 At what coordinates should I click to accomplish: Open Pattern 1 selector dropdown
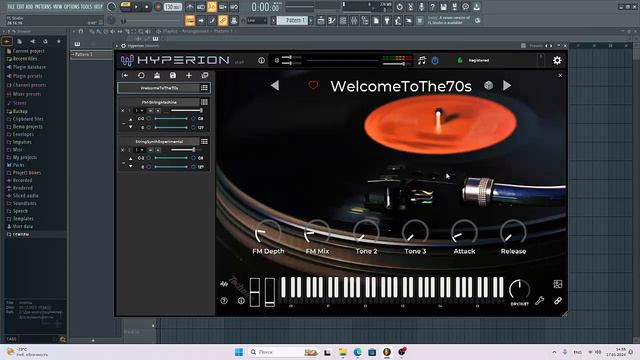pos(293,20)
